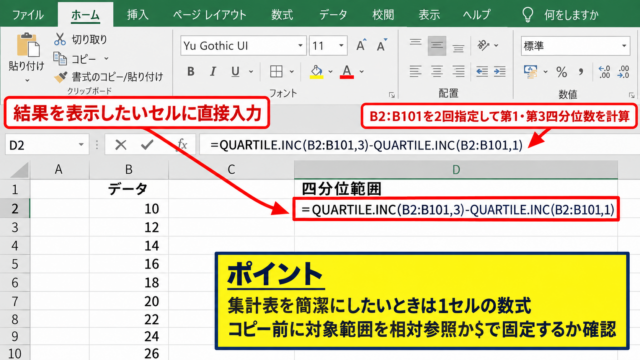
Task: Expand the font color dropdown arrow
Action: [x=362, y=72]
